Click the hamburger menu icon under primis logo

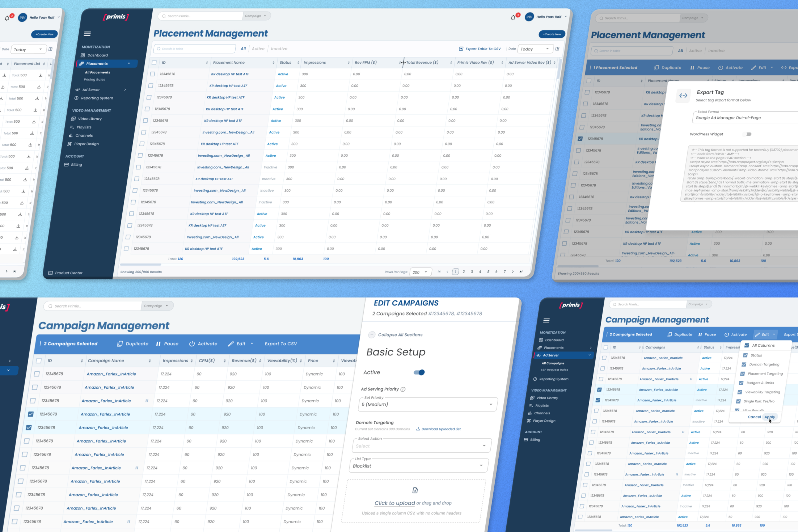click(x=87, y=34)
